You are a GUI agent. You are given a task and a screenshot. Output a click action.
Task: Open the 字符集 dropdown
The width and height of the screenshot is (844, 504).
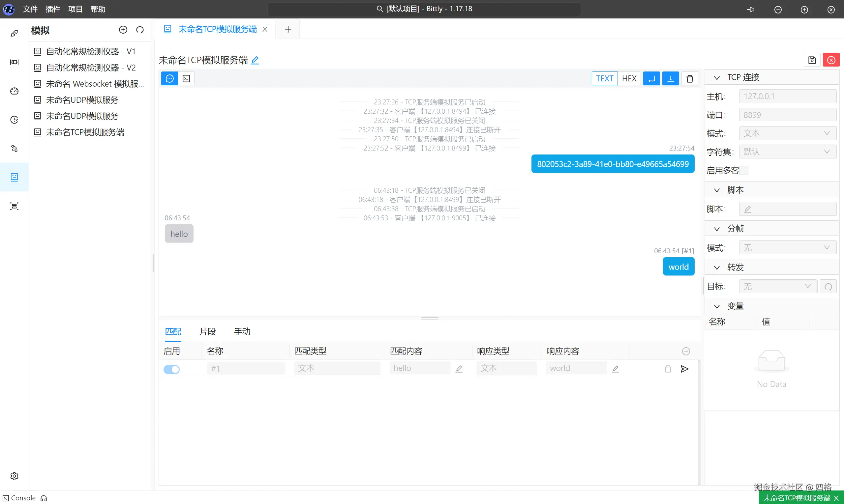click(787, 152)
